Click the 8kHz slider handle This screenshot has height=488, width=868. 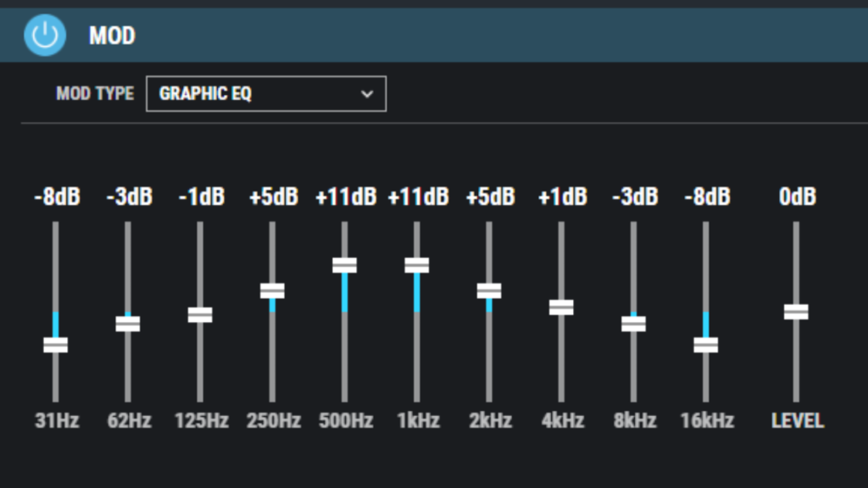coord(633,324)
